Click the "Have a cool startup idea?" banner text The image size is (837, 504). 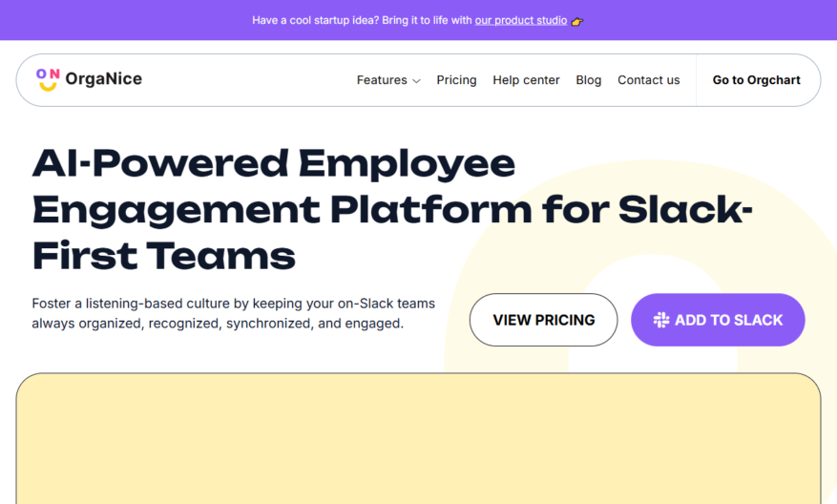tap(316, 20)
